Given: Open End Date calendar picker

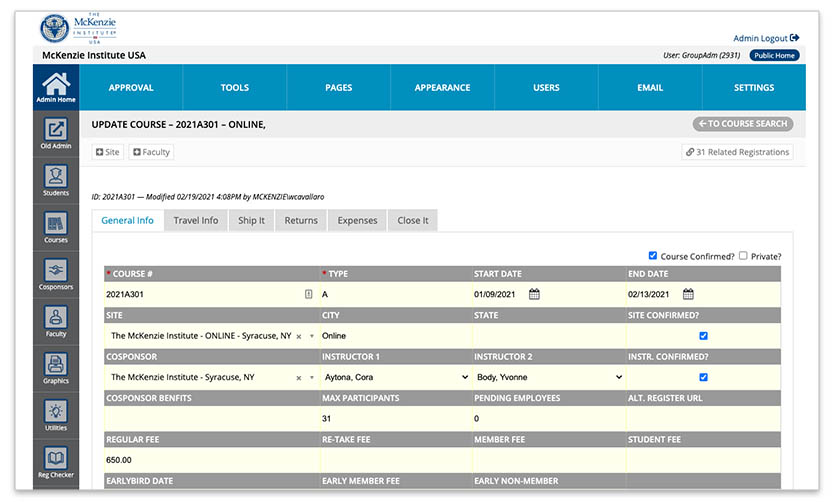Looking at the screenshot, I should [688, 294].
